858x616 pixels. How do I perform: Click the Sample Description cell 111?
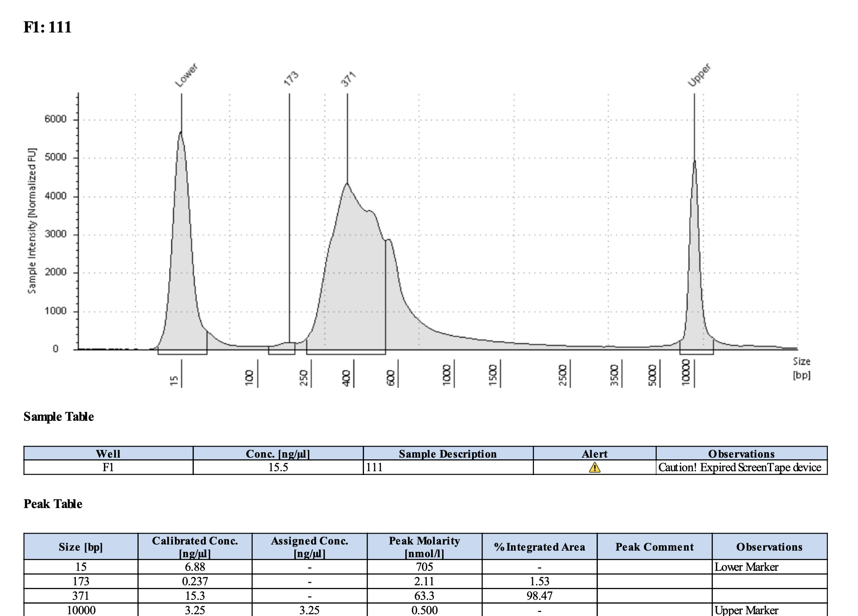click(375, 467)
